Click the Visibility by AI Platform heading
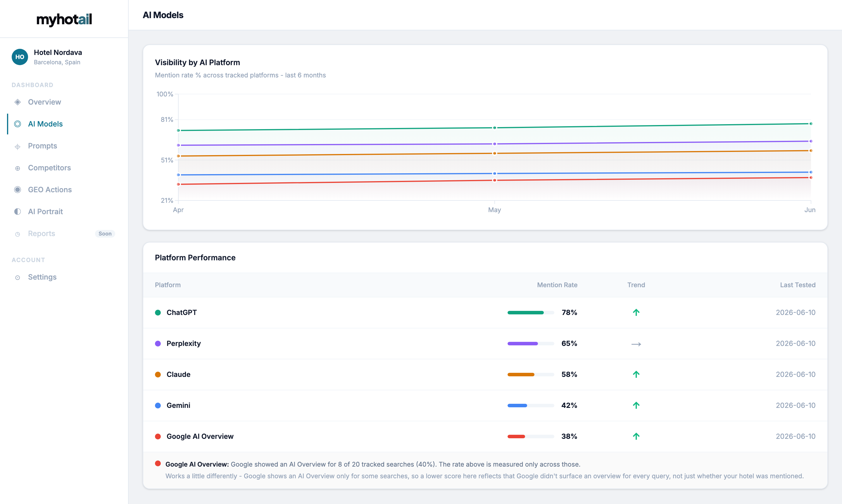 pyautogui.click(x=197, y=63)
